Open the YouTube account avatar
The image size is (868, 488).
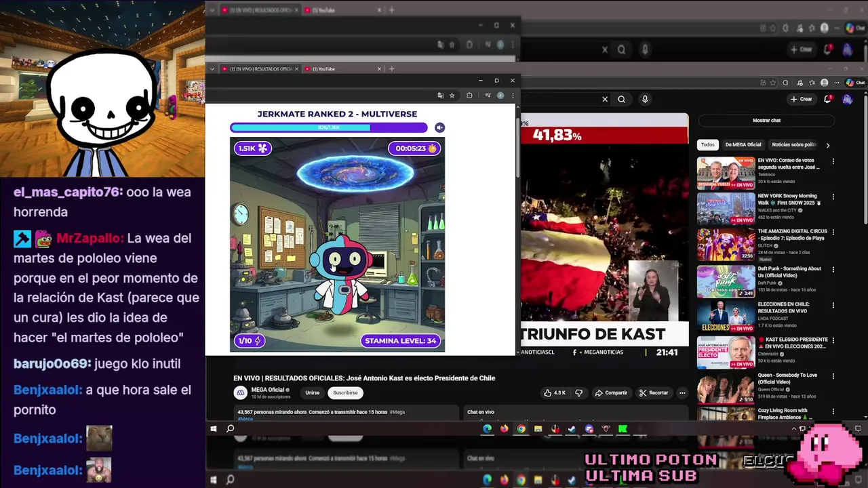coord(848,99)
